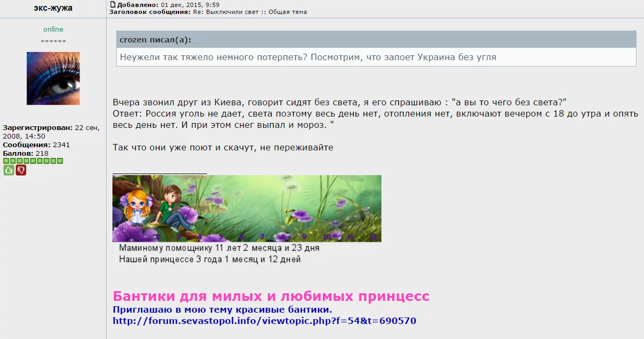Click the "Бантики для милых и любимых принцесс" heading
This screenshot has height=339, width=644.
tap(271, 295)
